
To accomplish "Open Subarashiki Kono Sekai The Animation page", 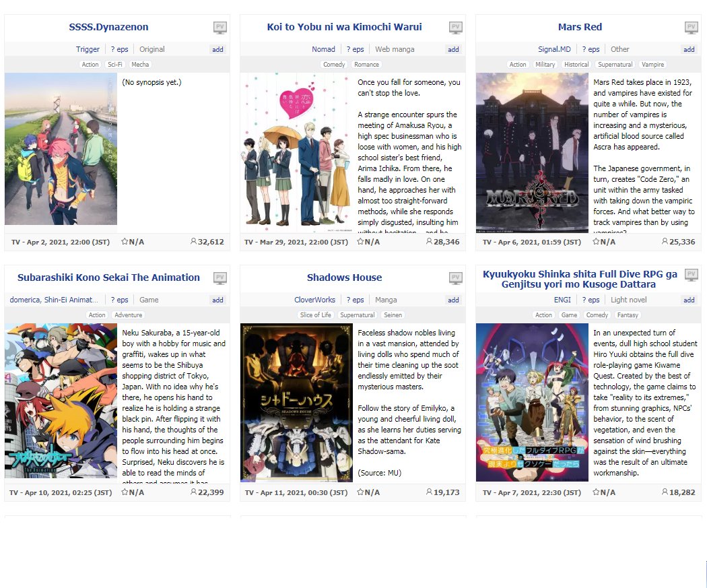I will pyautogui.click(x=108, y=277).
